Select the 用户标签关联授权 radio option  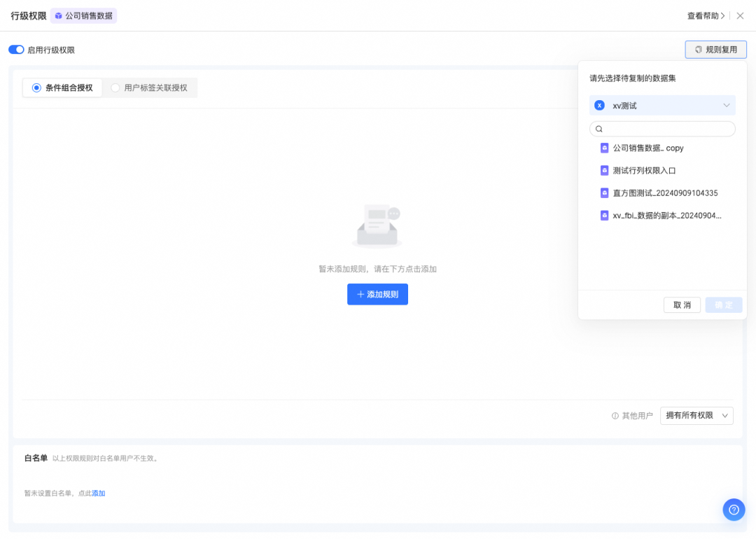pos(115,88)
